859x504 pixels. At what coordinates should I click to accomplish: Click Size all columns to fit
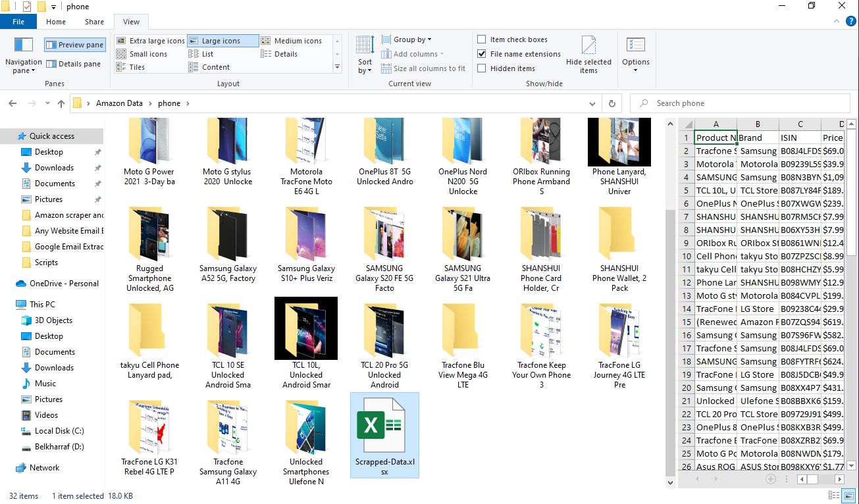coord(423,68)
